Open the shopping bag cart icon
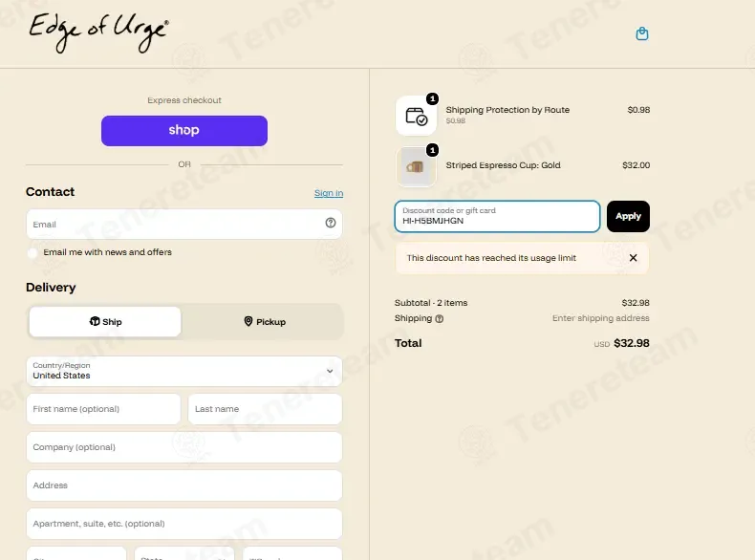The height and width of the screenshot is (560, 755). pyautogui.click(x=642, y=33)
